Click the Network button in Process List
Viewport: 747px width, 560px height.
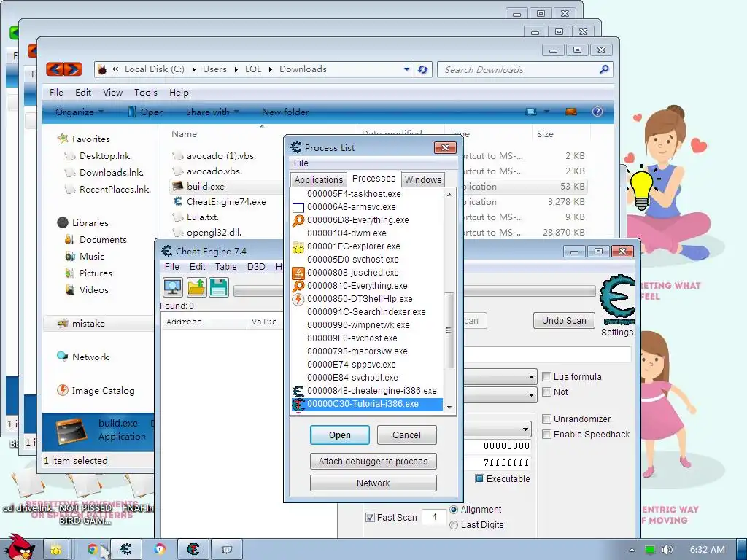[373, 483]
